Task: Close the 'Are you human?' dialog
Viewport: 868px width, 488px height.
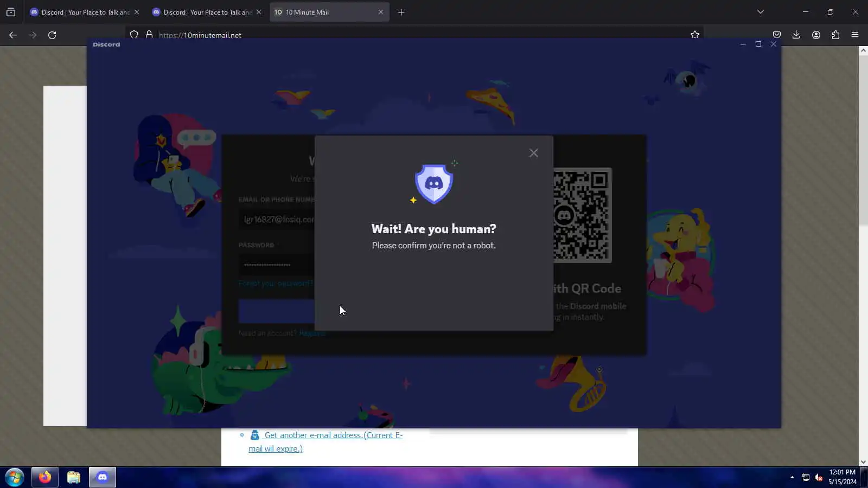Action: pyautogui.click(x=534, y=153)
